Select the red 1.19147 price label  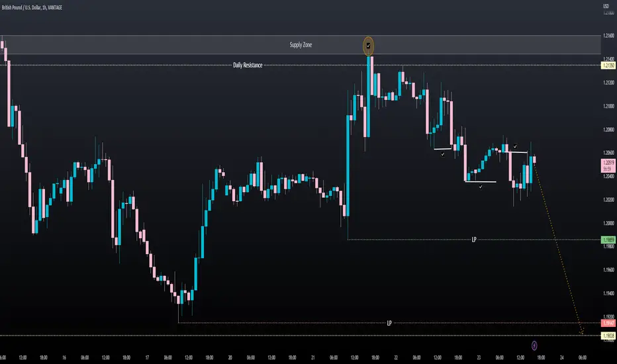tap(608, 323)
